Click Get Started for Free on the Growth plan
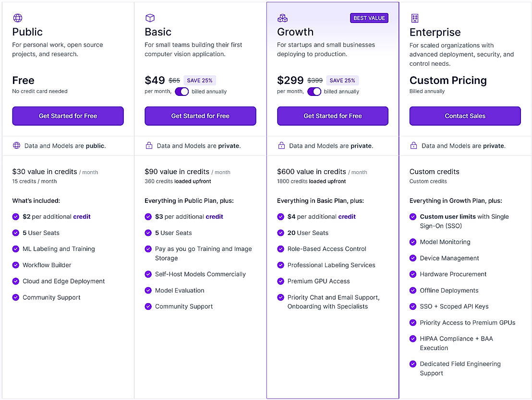This screenshot has height=400, width=532. pos(332,116)
